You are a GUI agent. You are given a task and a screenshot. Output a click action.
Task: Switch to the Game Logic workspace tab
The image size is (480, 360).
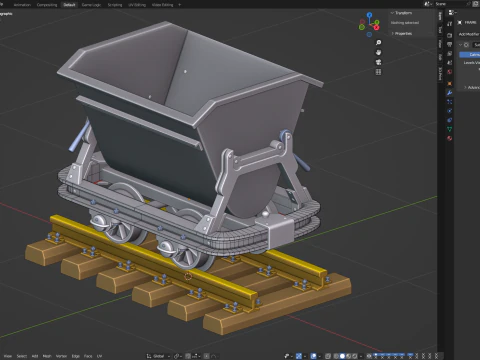pos(91,5)
